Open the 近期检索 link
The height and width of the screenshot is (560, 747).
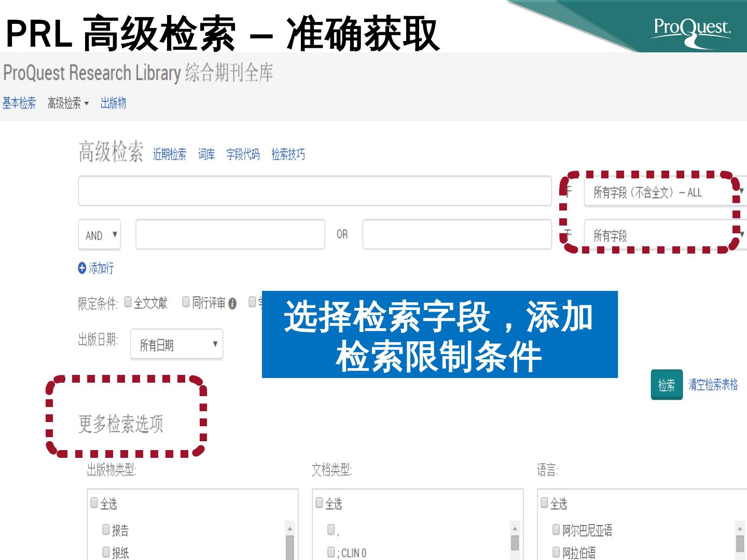pos(170,155)
